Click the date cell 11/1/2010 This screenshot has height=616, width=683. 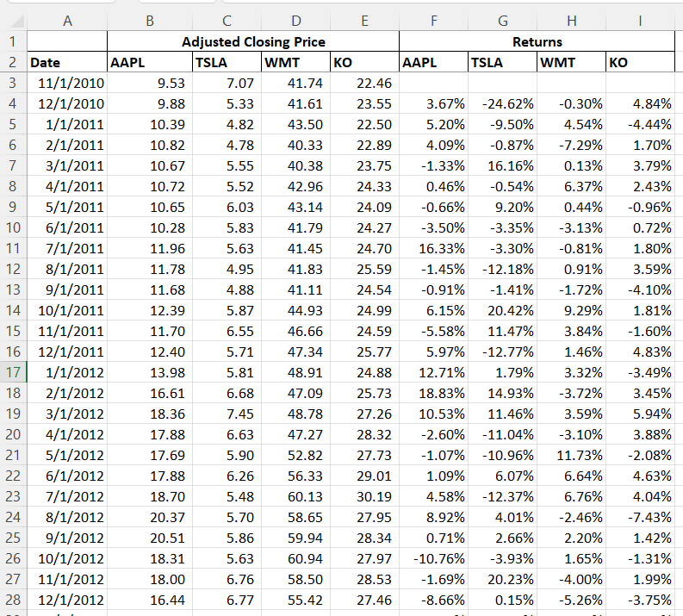pyautogui.click(x=67, y=83)
